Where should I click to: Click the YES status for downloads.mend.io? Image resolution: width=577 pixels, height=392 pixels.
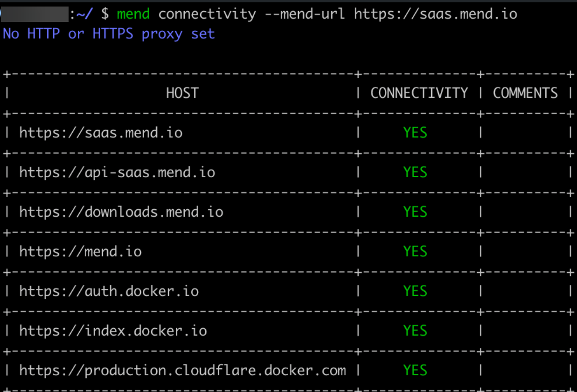click(415, 212)
